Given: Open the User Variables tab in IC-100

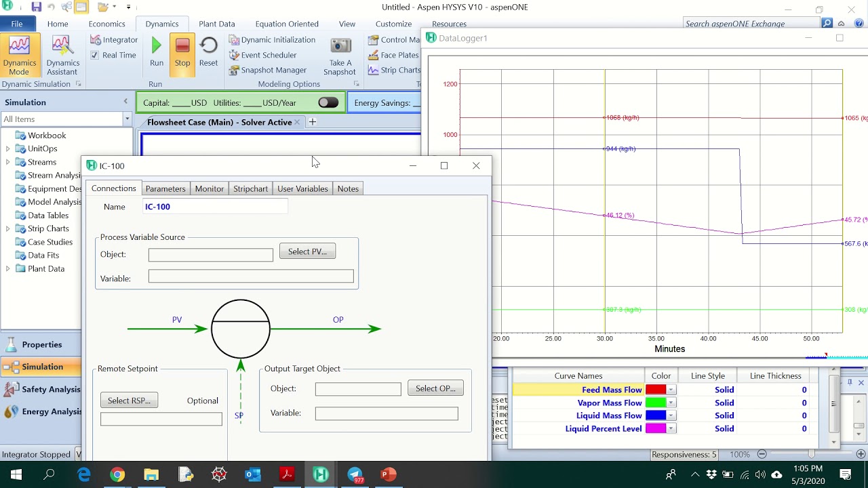Looking at the screenshot, I should 302,188.
